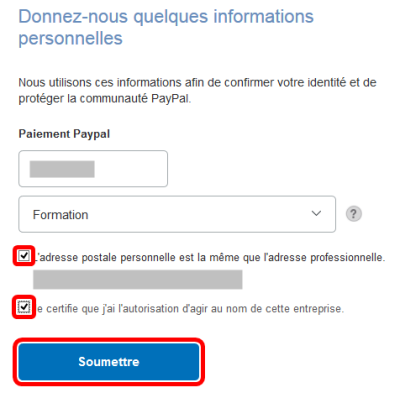Click the 'Donnez-nous quelques informations' heading
This screenshot has width=400, height=398.
click(166, 16)
